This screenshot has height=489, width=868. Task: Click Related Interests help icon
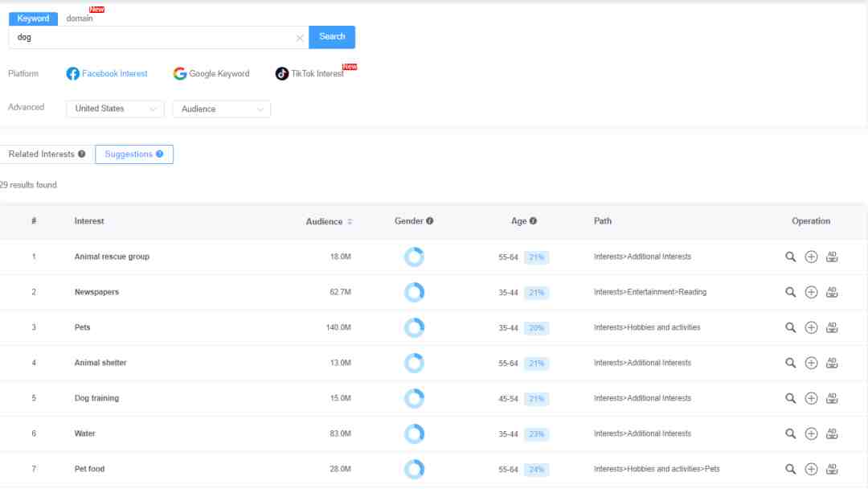[82, 154]
